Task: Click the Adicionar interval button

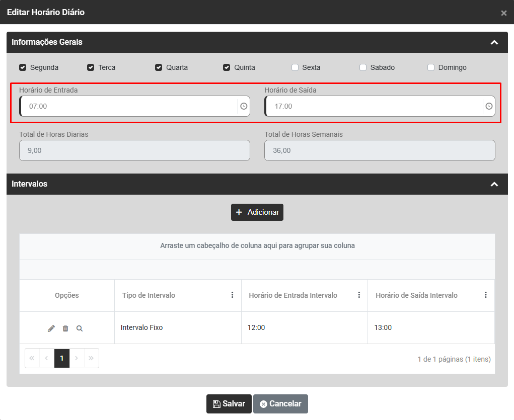Action: click(257, 212)
